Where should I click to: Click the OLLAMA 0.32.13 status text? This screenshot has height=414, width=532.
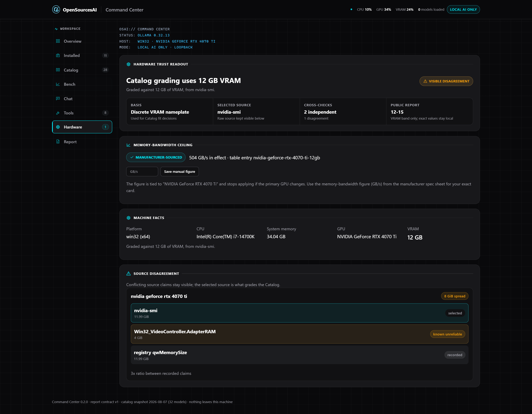pyautogui.click(x=154, y=35)
